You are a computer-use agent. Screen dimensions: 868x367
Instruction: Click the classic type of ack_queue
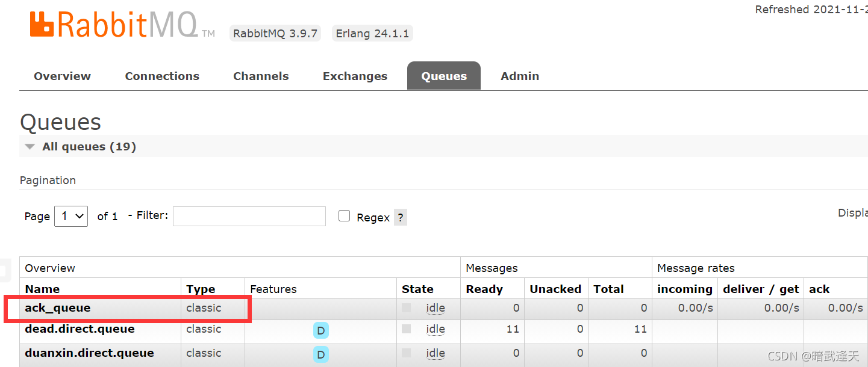tap(204, 308)
